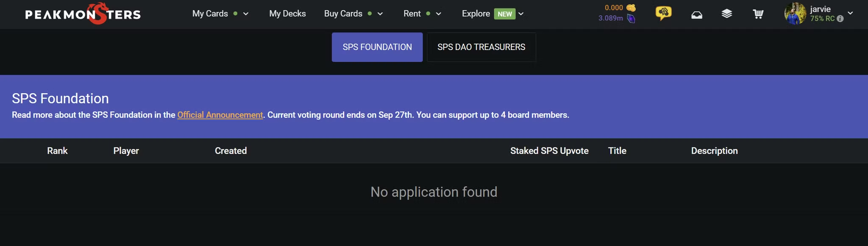Open the stacked layers icon
The image size is (868, 246).
coord(727,14)
